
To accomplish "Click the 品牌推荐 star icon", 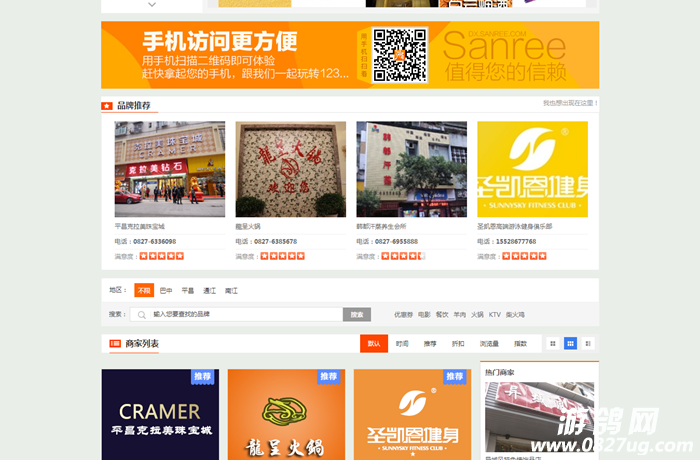I will coord(107,105).
